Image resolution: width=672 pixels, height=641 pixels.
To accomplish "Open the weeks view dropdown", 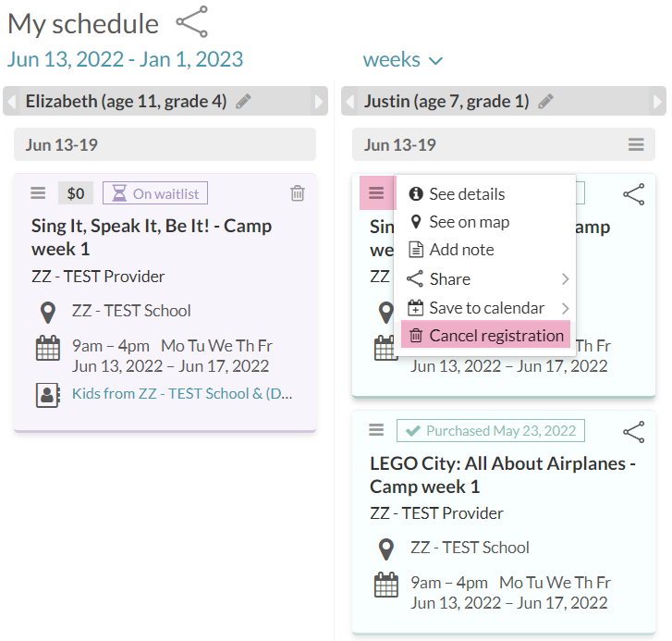I will 403,60.
